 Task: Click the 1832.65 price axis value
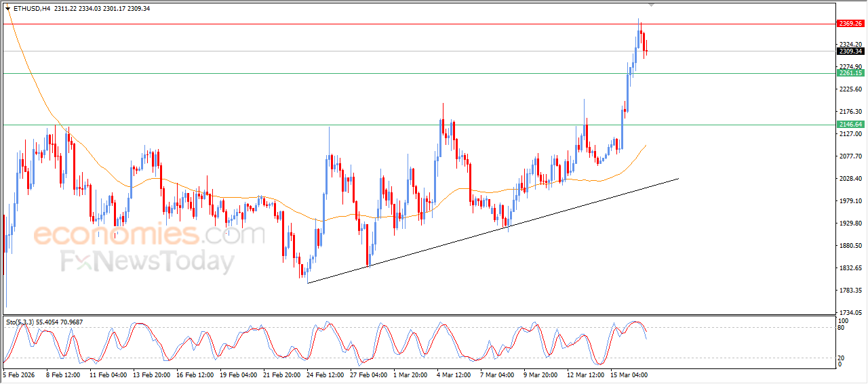click(850, 268)
